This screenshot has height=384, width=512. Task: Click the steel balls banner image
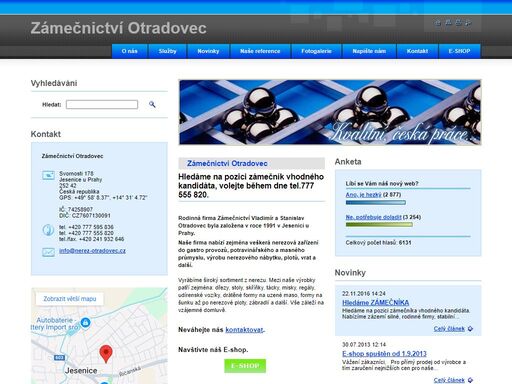pyautogui.click(x=330, y=112)
